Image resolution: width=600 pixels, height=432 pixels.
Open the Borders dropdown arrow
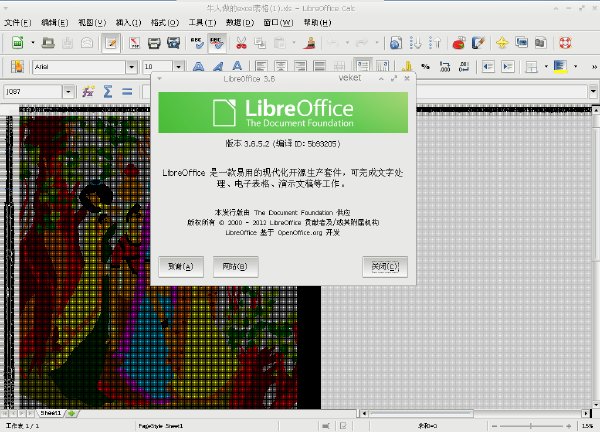546,67
